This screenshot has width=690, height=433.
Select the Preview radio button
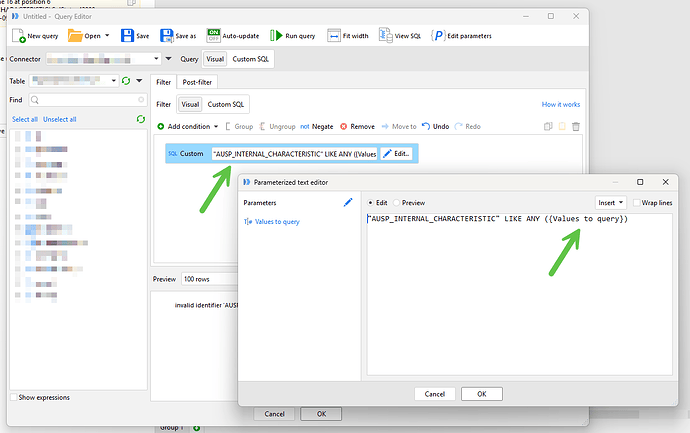[x=396, y=202]
